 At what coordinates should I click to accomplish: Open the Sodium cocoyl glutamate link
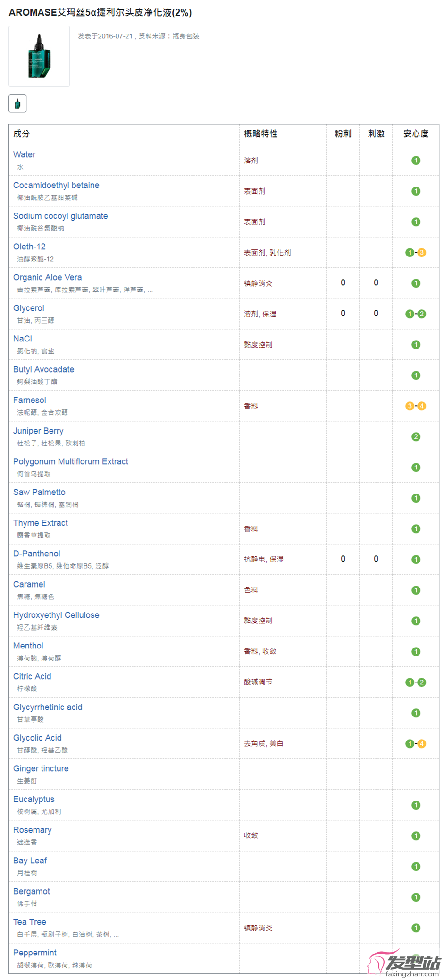[x=60, y=216]
